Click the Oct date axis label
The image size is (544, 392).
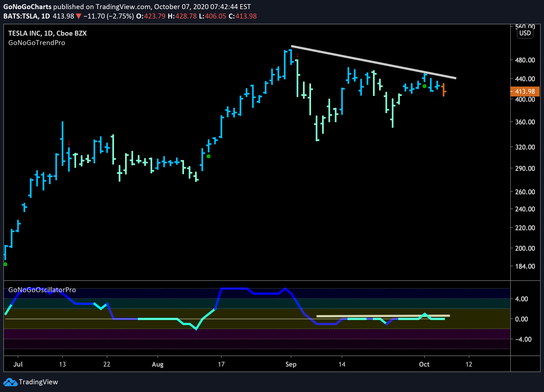[x=424, y=364]
